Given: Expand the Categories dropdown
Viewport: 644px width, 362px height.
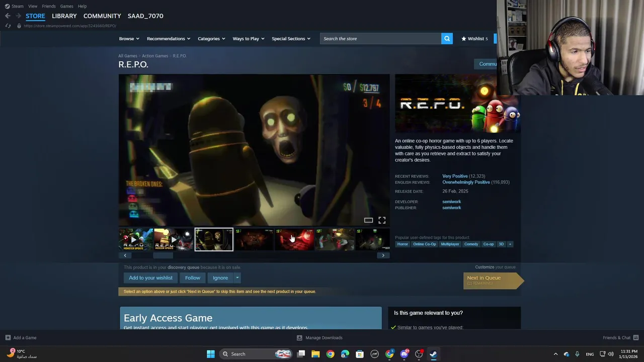Looking at the screenshot, I should (211, 39).
